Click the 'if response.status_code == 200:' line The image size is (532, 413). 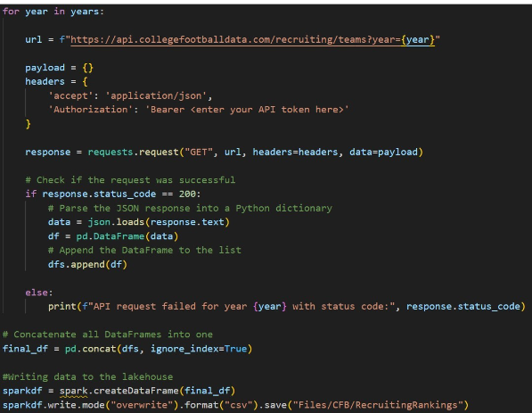click(113, 194)
